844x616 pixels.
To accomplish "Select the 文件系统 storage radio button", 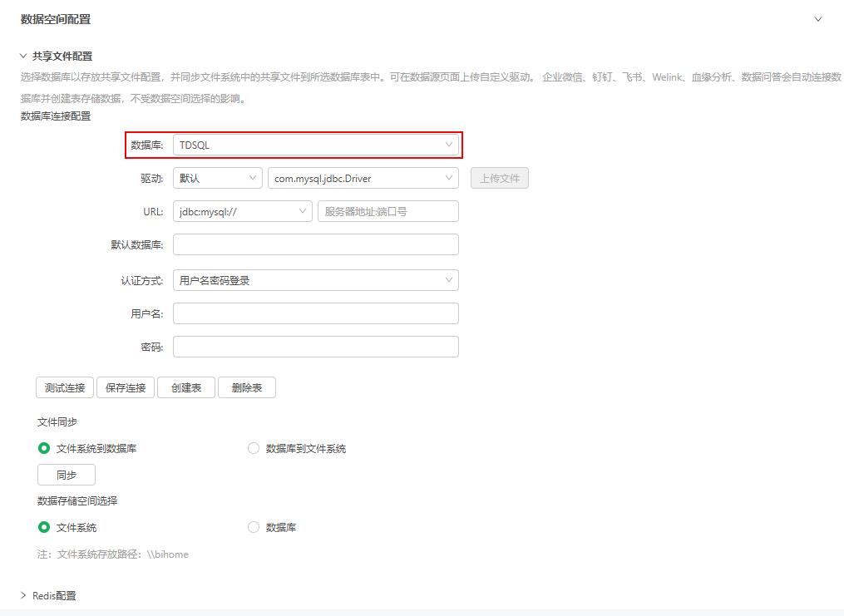I will pyautogui.click(x=44, y=527).
